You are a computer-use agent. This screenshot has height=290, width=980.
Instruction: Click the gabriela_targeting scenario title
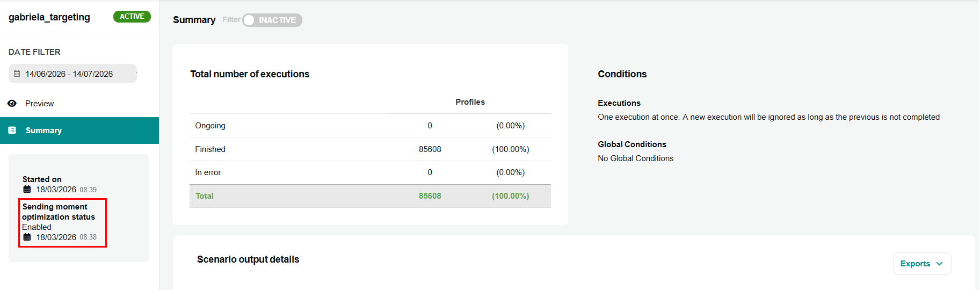49,17
